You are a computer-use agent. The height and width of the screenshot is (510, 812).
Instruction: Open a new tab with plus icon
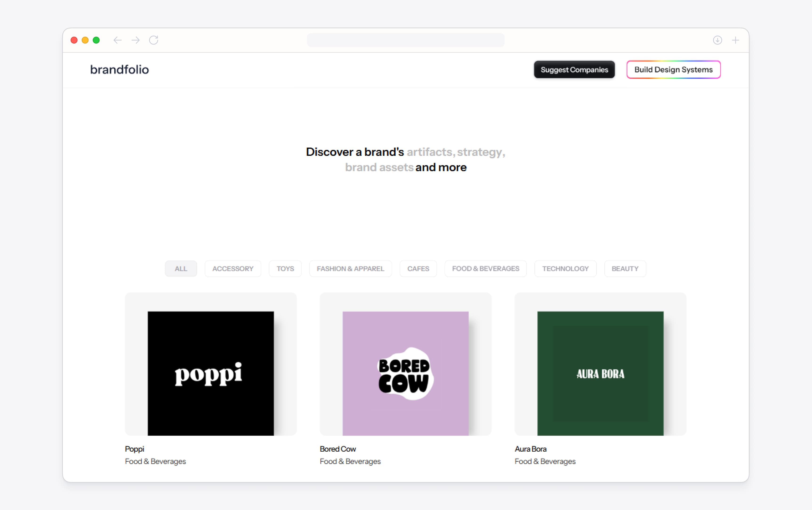point(736,40)
